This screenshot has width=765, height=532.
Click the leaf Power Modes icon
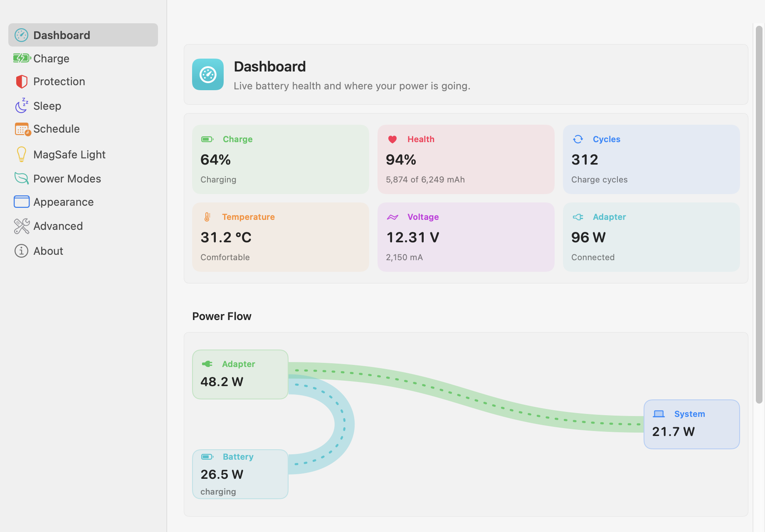click(x=22, y=178)
